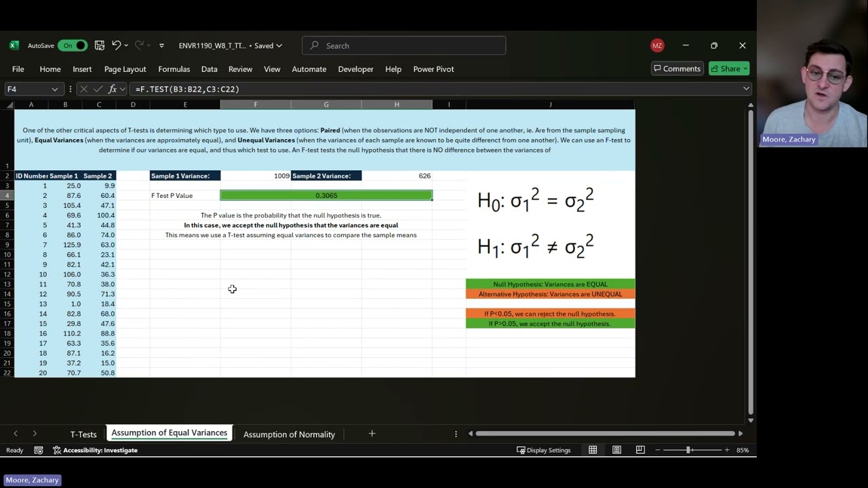868x488 pixels.
Task: Click the Save icon in title bar
Action: pyautogui.click(x=100, y=45)
